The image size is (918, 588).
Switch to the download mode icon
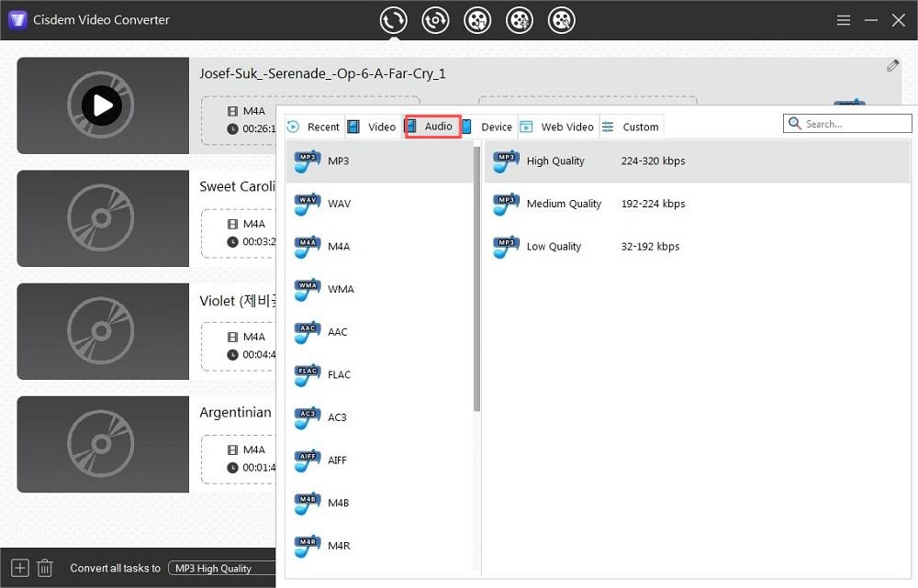coord(477,20)
